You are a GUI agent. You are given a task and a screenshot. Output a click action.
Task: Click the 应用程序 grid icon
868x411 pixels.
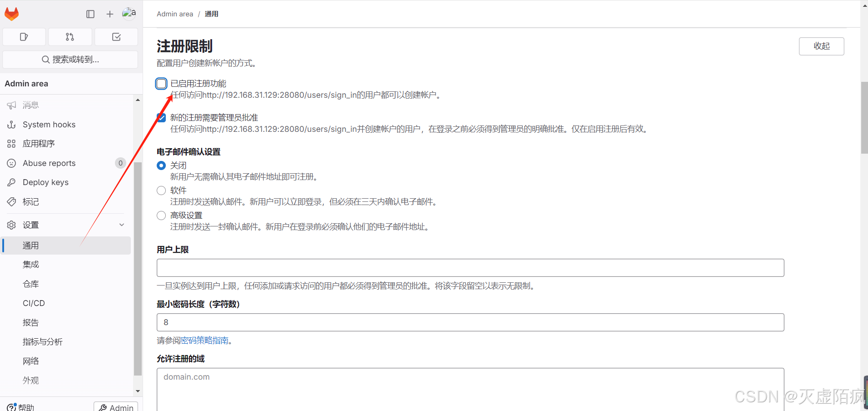[12, 144]
